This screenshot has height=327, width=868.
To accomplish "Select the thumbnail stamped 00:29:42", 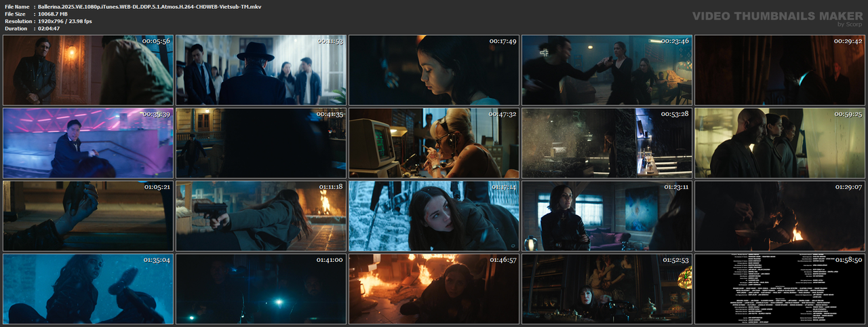I will click(x=780, y=70).
